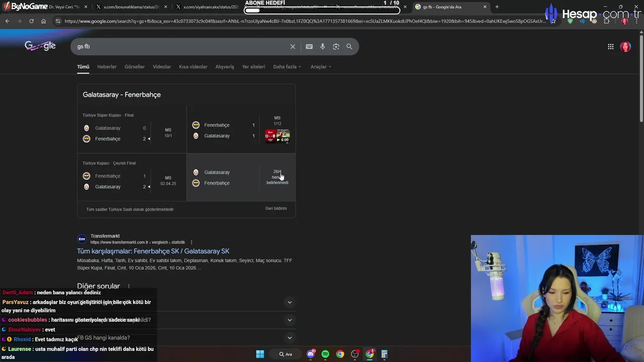644x362 pixels.
Task: Switch to the Görseller tab
Action: (134, 67)
